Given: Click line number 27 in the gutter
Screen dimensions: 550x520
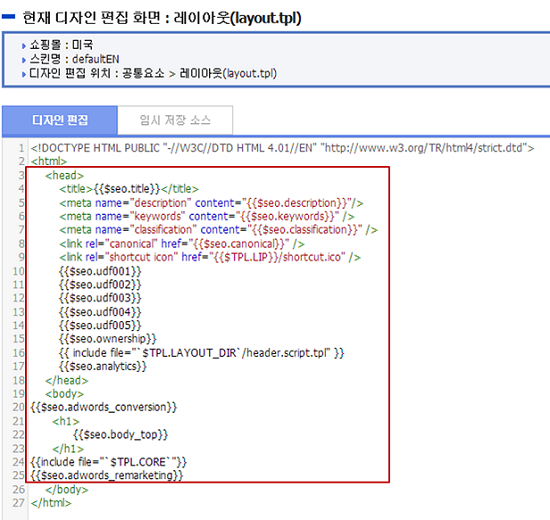Looking at the screenshot, I should click(x=19, y=503).
